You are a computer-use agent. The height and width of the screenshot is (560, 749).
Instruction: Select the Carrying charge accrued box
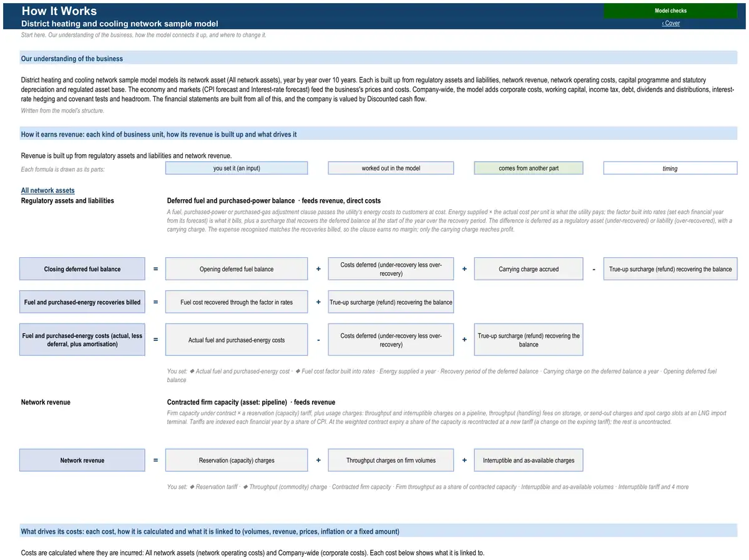point(529,269)
